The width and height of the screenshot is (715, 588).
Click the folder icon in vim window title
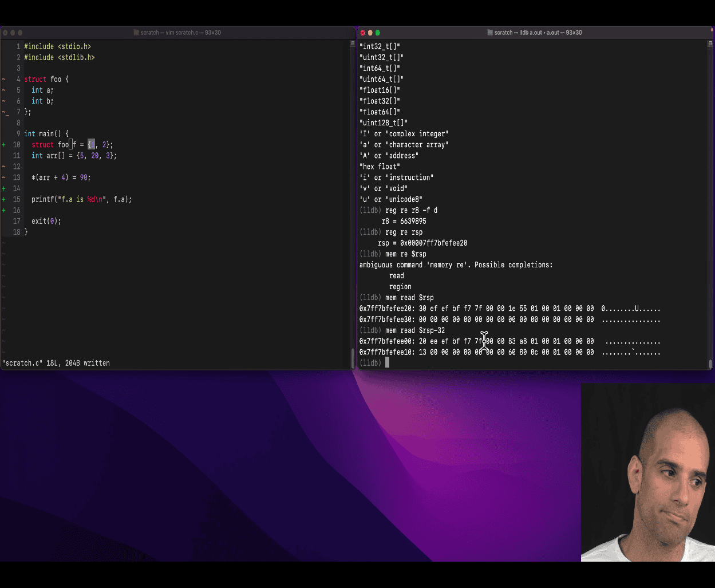point(136,33)
